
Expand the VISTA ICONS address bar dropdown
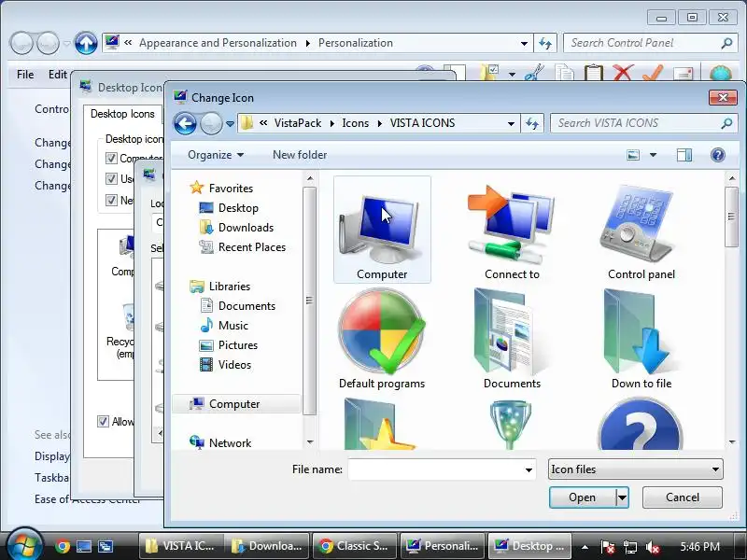(x=511, y=124)
